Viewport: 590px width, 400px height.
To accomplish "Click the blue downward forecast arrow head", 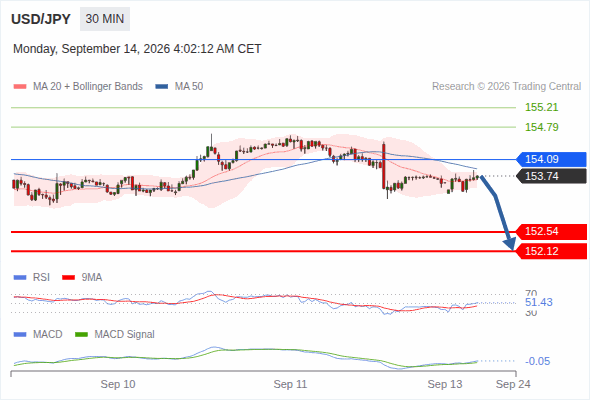I will point(510,244).
